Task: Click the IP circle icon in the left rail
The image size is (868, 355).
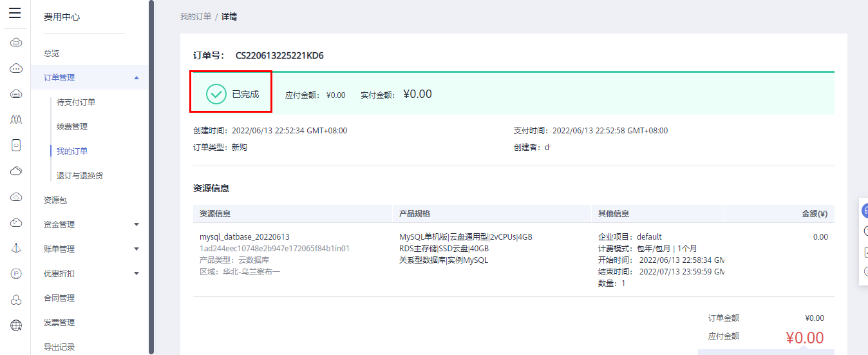Action: [x=16, y=274]
